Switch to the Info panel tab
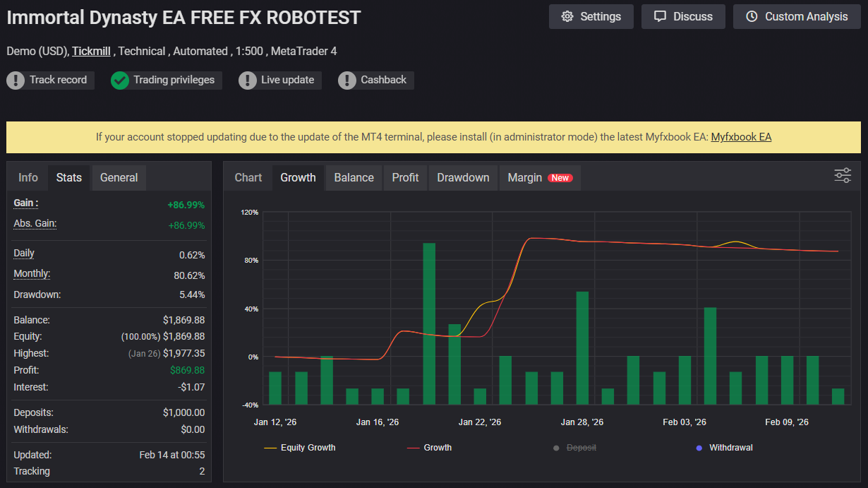This screenshot has height=488, width=868. (x=28, y=177)
